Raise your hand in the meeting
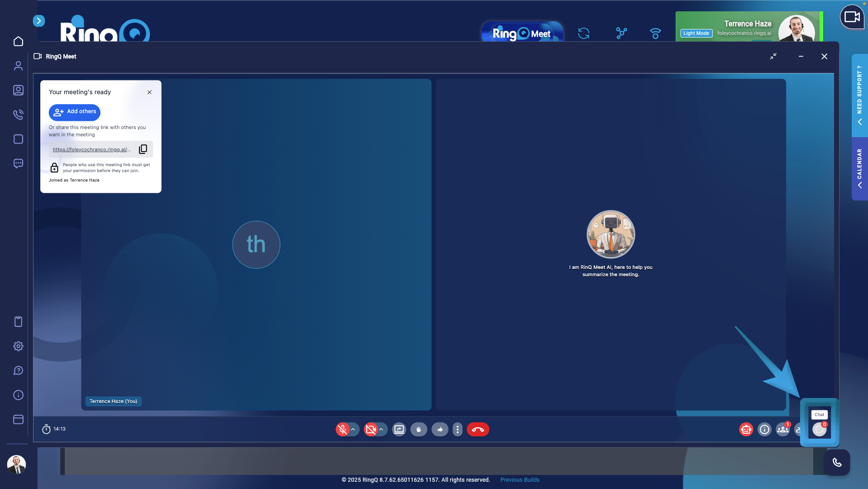The width and height of the screenshot is (868, 489). pos(419,429)
